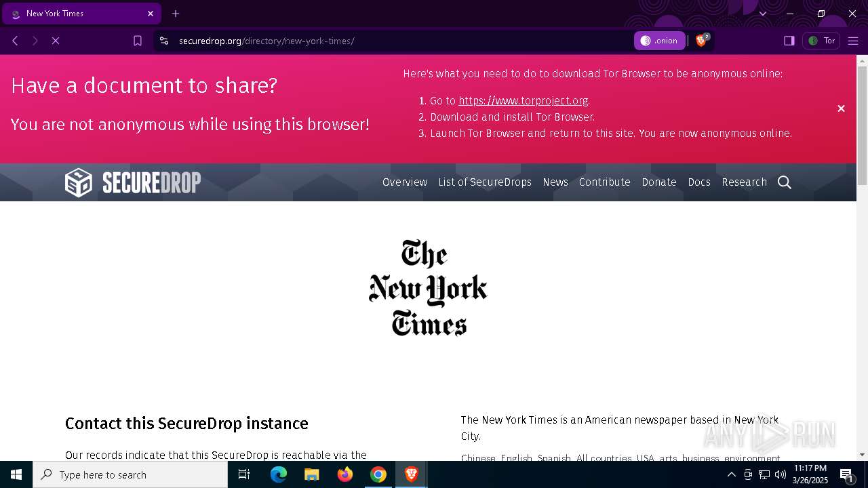This screenshot has width=868, height=488.
Task: Open List of SecureDrops page
Action: (x=485, y=182)
